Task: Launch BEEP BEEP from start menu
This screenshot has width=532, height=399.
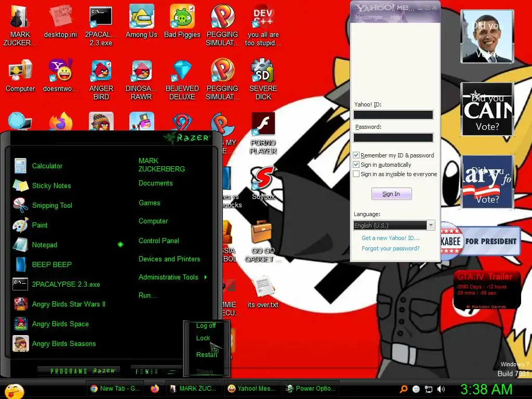Action: [43, 264]
